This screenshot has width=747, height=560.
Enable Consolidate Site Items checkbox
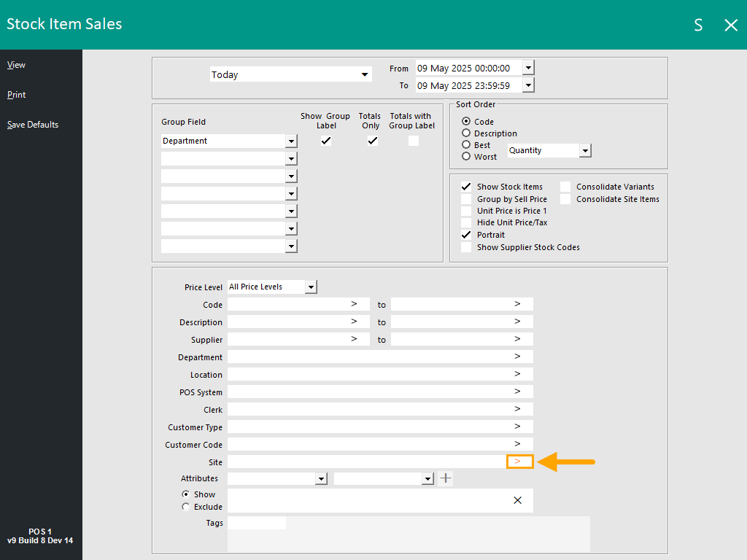[x=565, y=199]
